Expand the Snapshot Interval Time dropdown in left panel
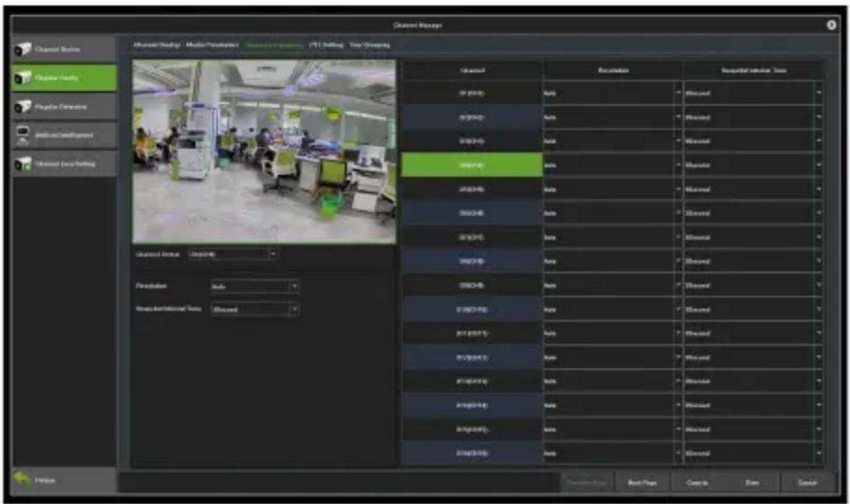This screenshot has height=504, width=850. pos(255,309)
